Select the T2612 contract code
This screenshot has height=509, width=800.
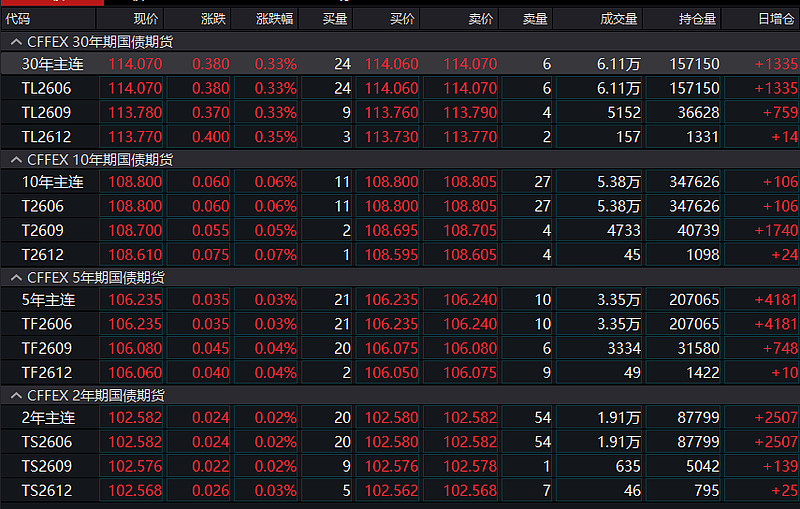(x=43, y=254)
